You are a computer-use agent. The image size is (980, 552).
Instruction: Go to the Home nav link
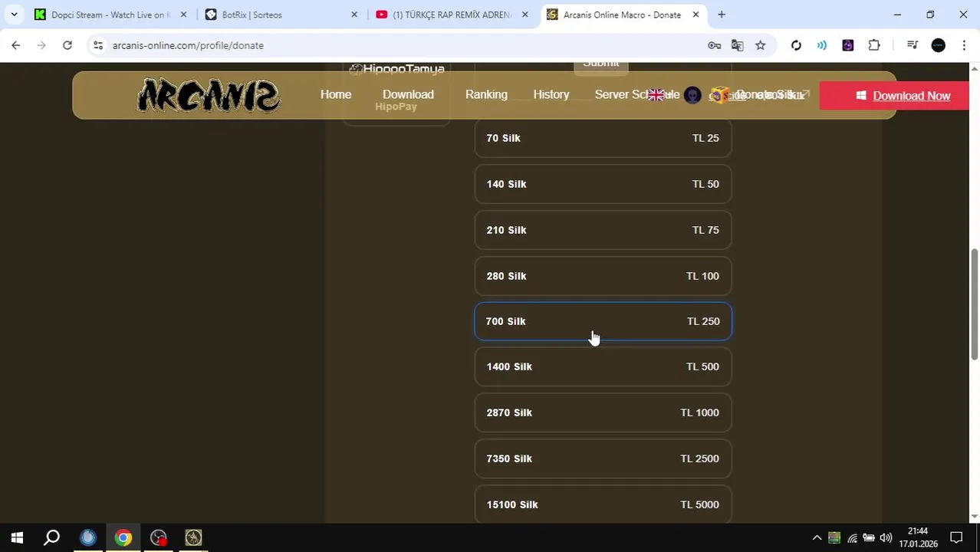[x=336, y=94]
